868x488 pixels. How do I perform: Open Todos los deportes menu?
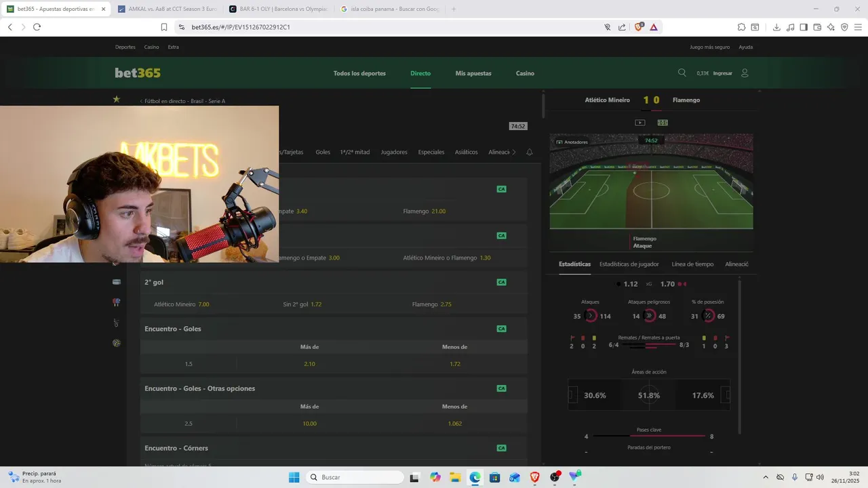coord(359,73)
